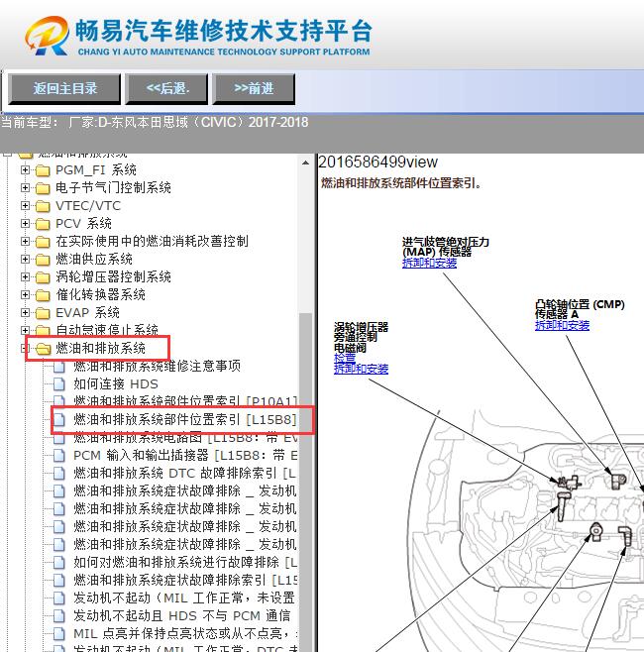
Task: Expand the 催化转换器系统 node
Action: point(25,295)
